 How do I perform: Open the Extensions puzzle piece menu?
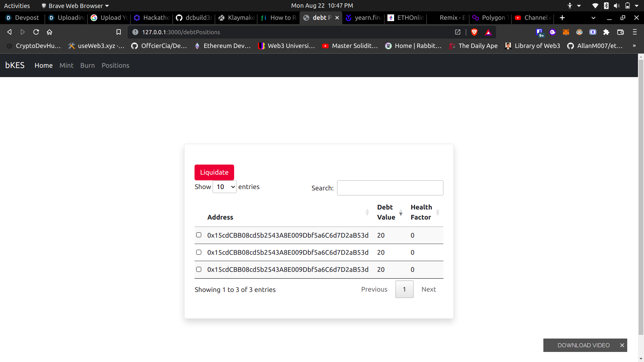pos(606,32)
